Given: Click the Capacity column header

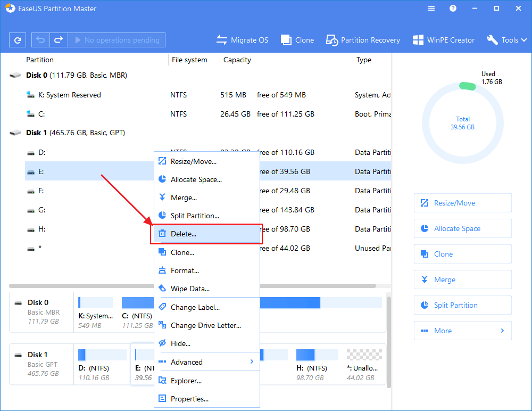Looking at the screenshot, I should (237, 60).
